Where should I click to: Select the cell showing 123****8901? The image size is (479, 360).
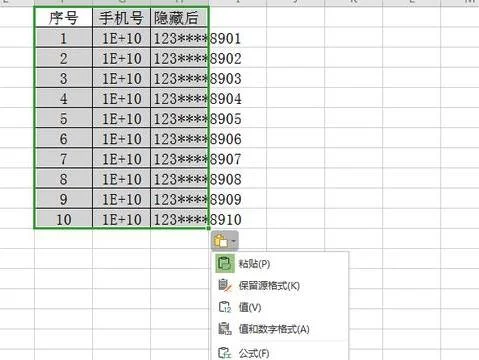click(180, 38)
